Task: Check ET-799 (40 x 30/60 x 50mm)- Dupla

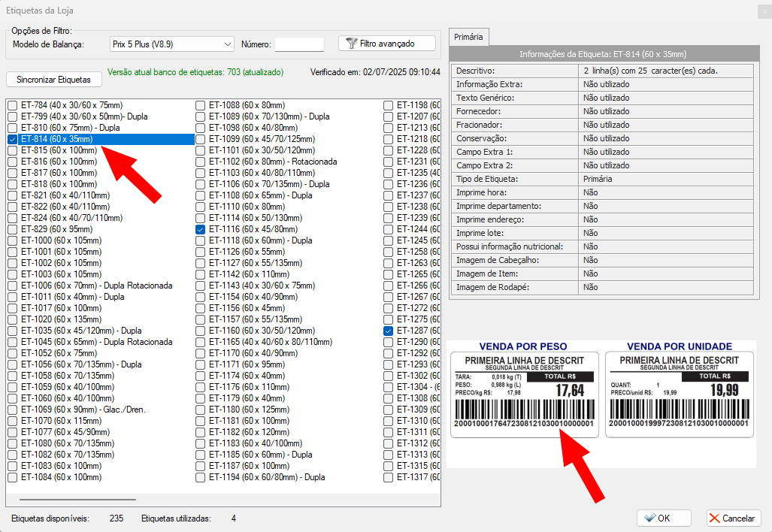Action: click(x=12, y=116)
